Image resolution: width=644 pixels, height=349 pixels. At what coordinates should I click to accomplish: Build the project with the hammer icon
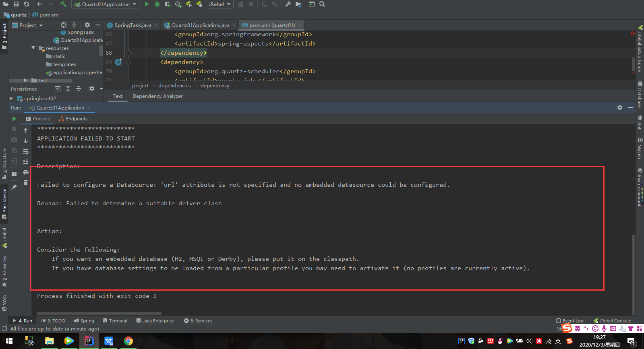[x=64, y=4]
